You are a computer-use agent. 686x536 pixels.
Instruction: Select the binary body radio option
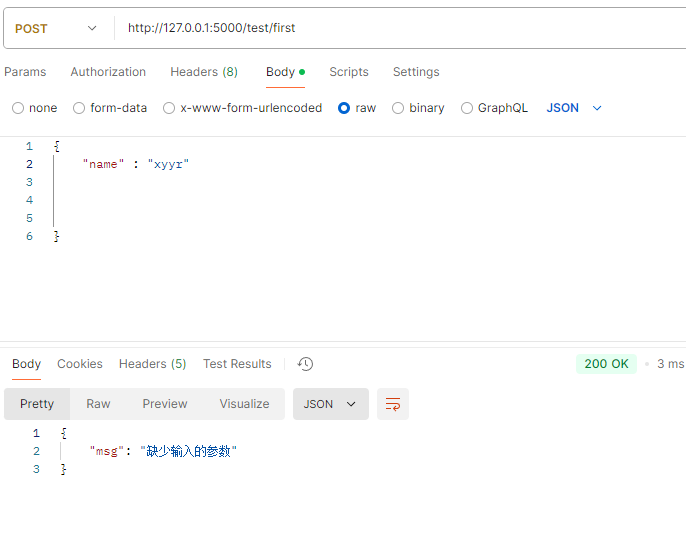point(398,108)
